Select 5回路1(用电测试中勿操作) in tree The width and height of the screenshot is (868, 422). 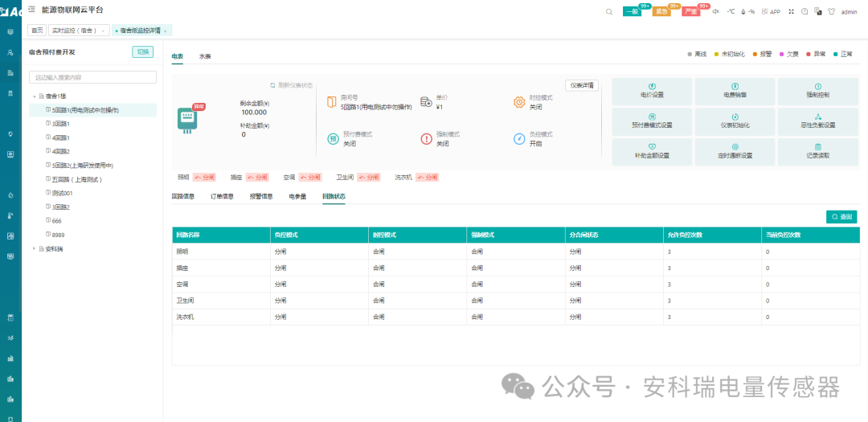pyautogui.click(x=92, y=110)
